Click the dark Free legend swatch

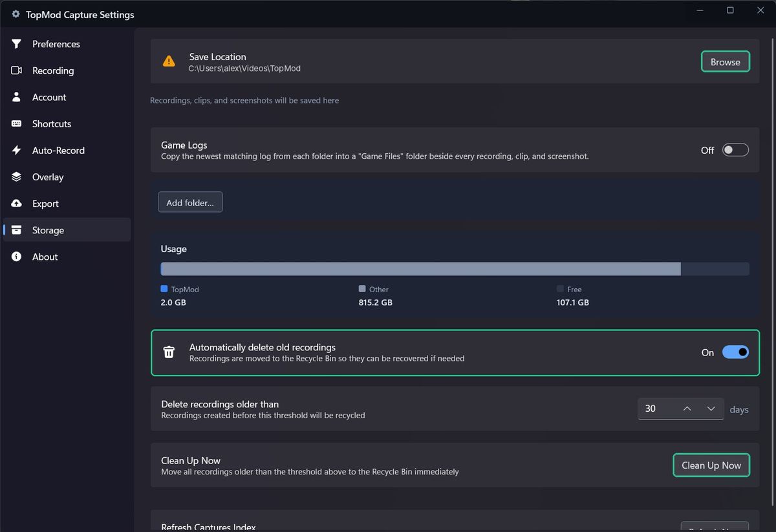560,289
